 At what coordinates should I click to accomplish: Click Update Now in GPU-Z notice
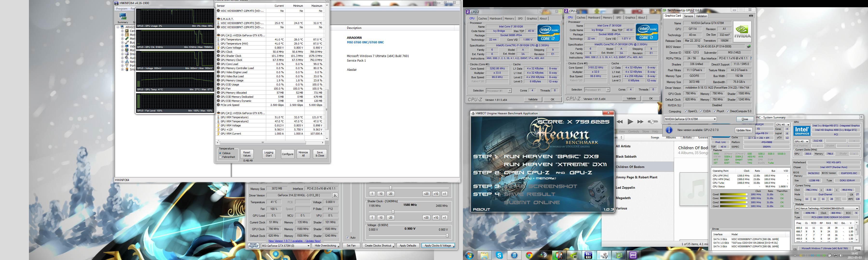pyautogui.click(x=743, y=130)
